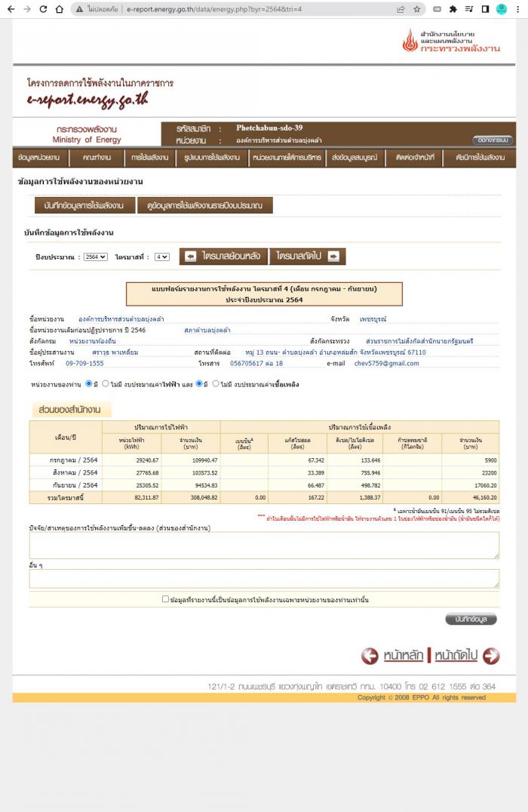
Task: Open quarter number dropdown
Action: (161, 257)
